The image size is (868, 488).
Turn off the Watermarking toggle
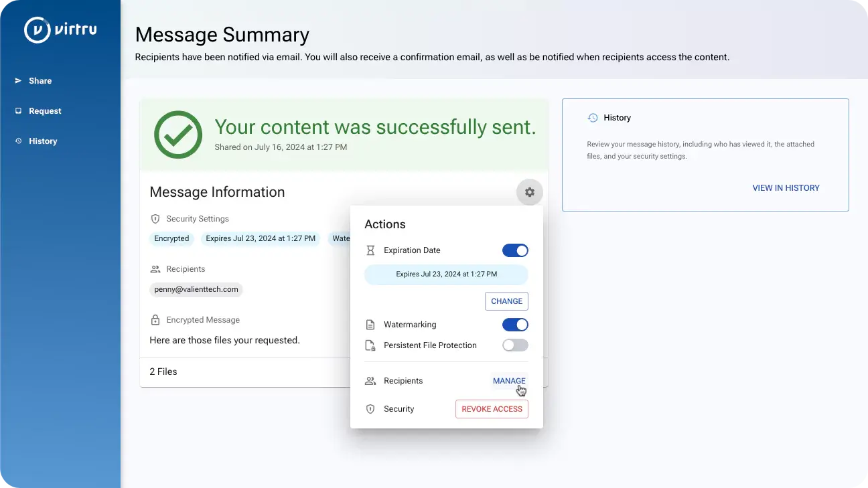pyautogui.click(x=515, y=325)
